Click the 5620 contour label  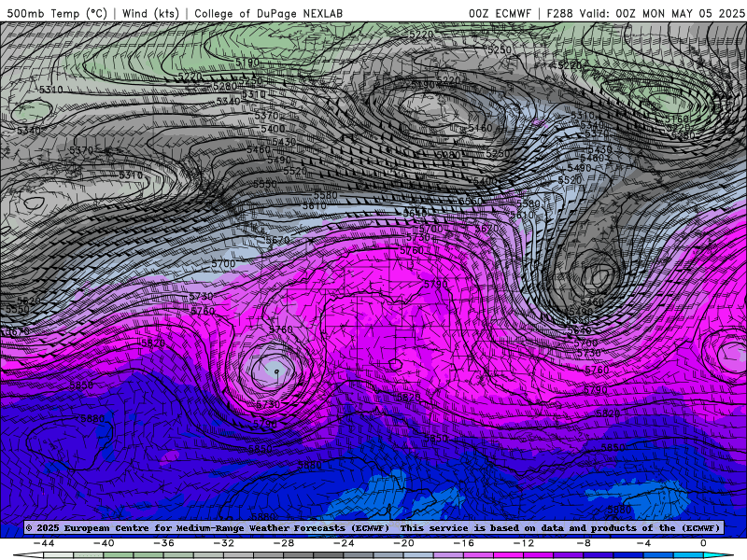click(x=29, y=301)
